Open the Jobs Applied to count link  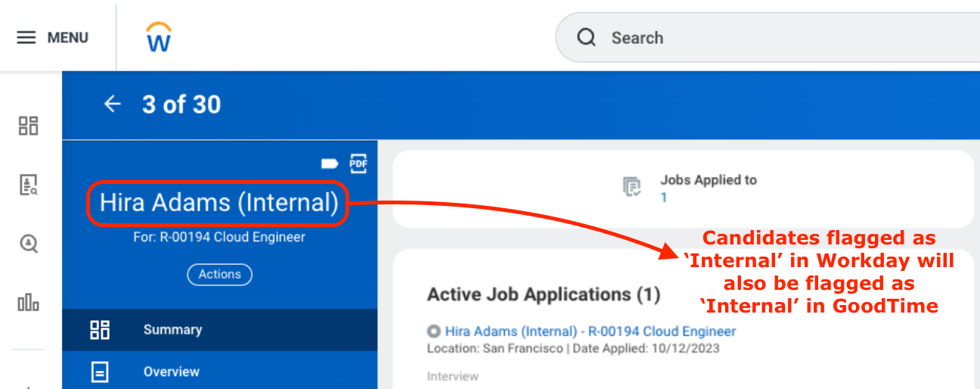point(664,198)
